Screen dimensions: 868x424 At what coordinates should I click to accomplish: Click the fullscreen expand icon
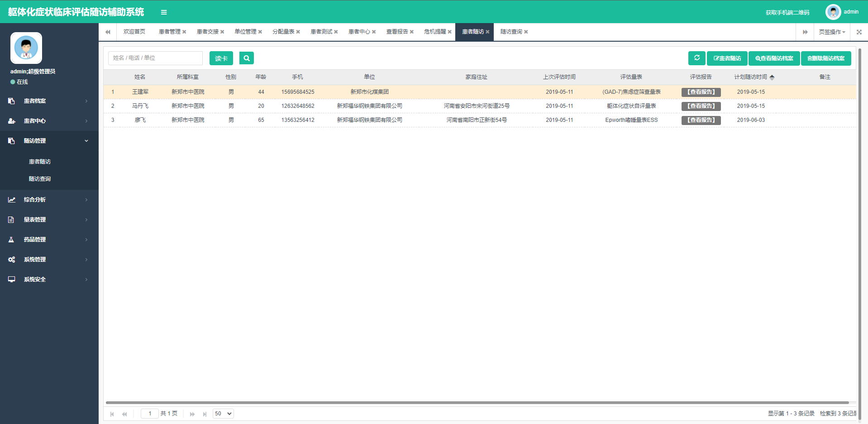[x=859, y=32]
